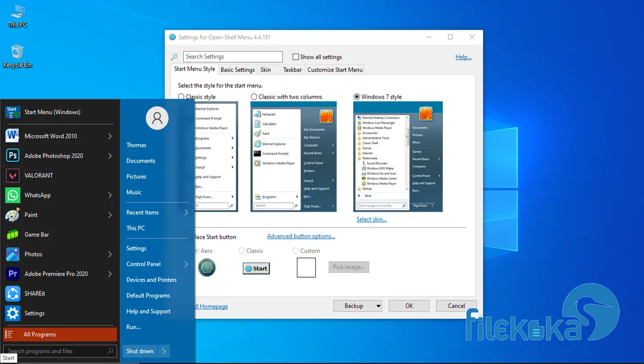Click the search magnifier in start menu
Viewport: 644px width, 364px height.
[x=110, y=351]
